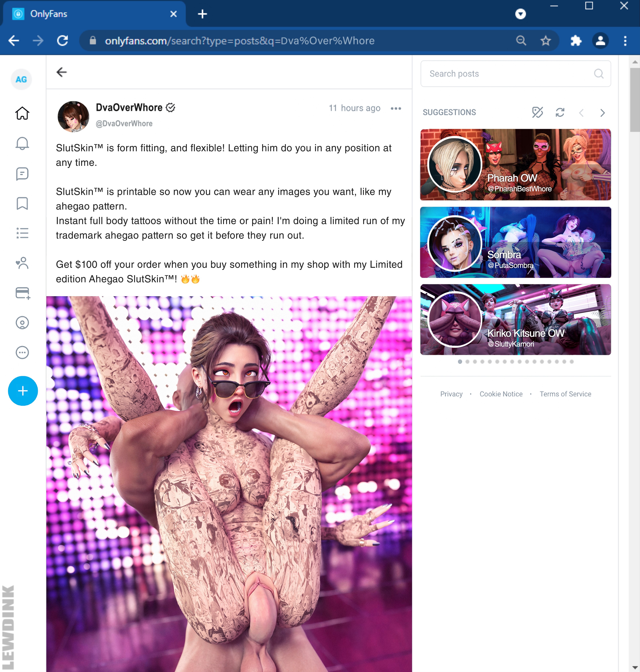
Task: Focus the Search posts field
Action: [x=516, y=74]
